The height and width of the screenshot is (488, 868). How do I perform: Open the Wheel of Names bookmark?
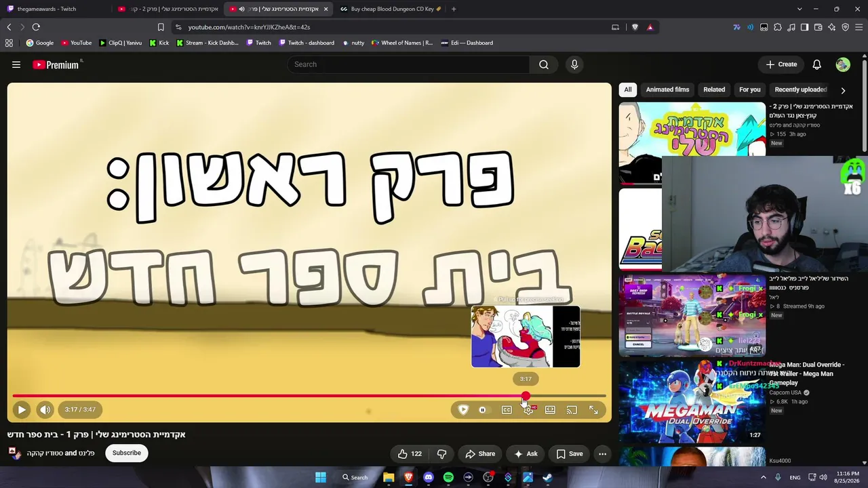click(x=401, y=43)
